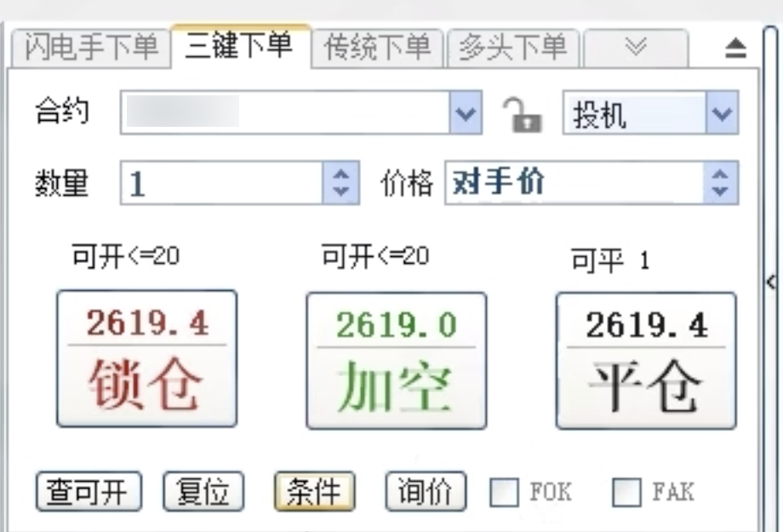783x532 pixels.
Task: Switch to the 传统下单 tab
Action: pyautogui.click(x=377, y=49)
